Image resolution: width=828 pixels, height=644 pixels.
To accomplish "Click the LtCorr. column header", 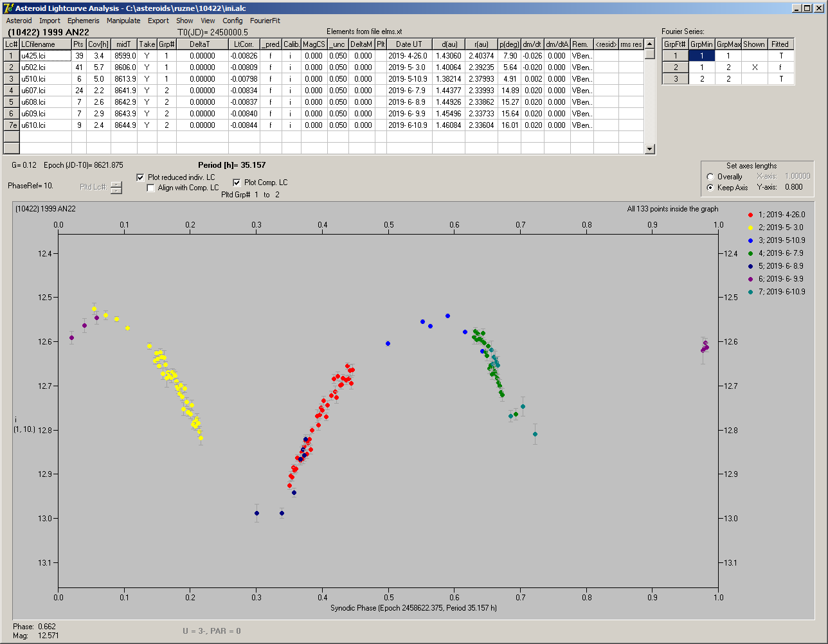I will tap(244, 44).
